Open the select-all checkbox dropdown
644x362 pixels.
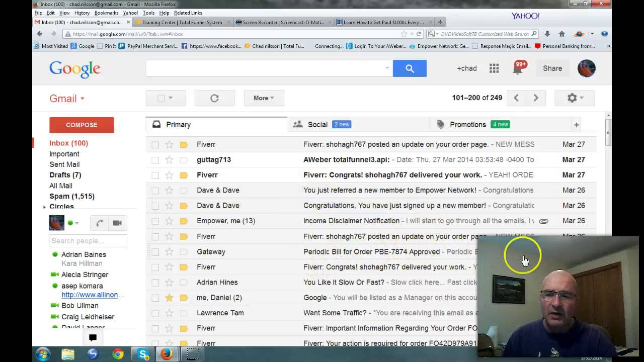171,98
